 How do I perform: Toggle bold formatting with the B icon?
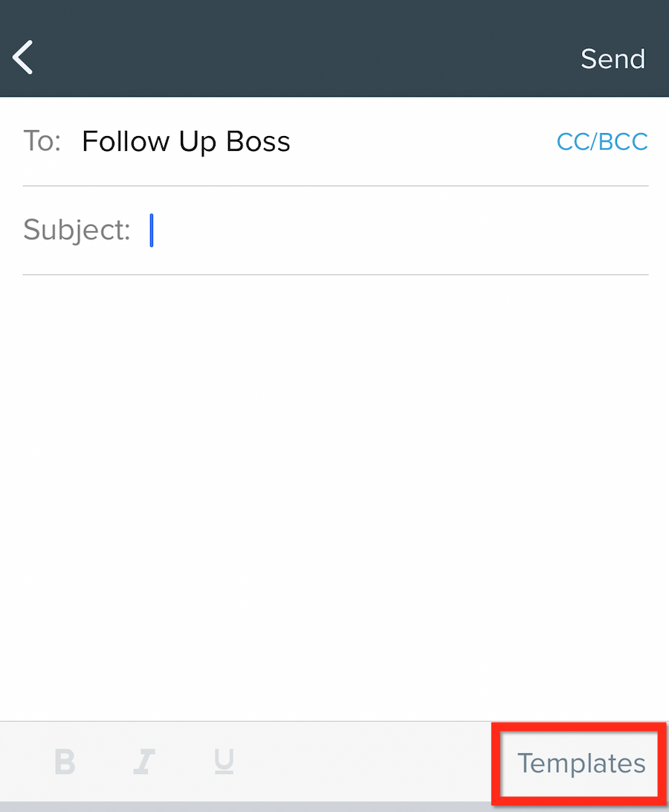pos(65,761)
